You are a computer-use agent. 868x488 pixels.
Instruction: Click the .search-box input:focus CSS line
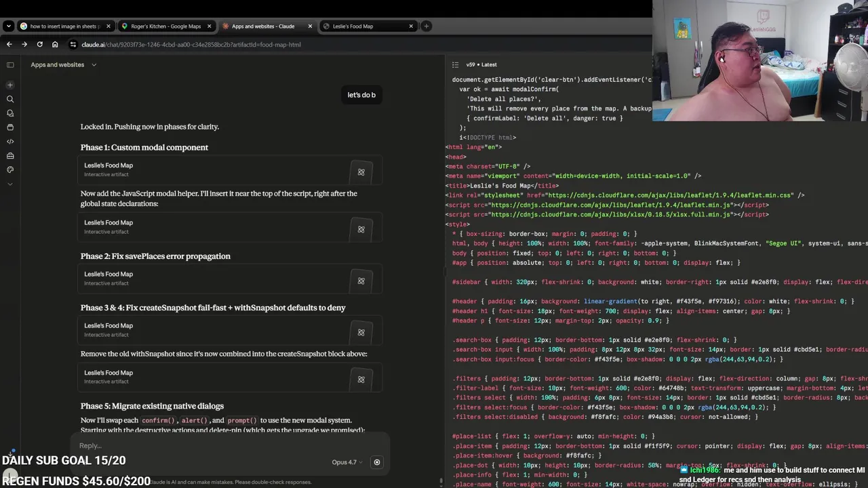tap(618, 359)
